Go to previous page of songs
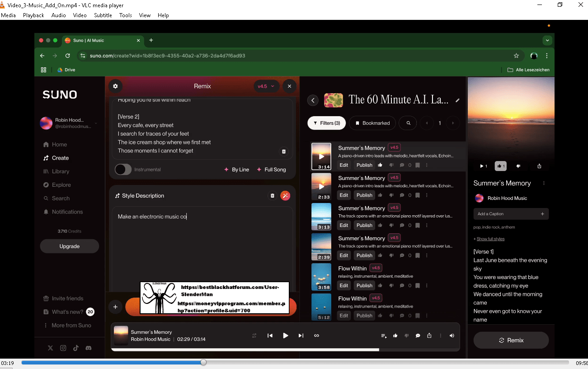This screenshot has height=369, width=588. click(x=427, y=123)
